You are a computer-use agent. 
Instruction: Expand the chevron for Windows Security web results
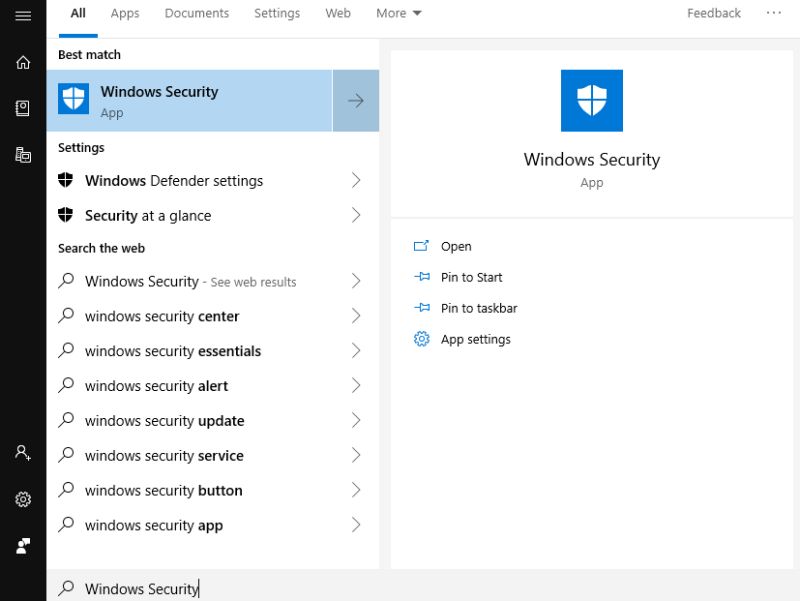tap(356, 281)
